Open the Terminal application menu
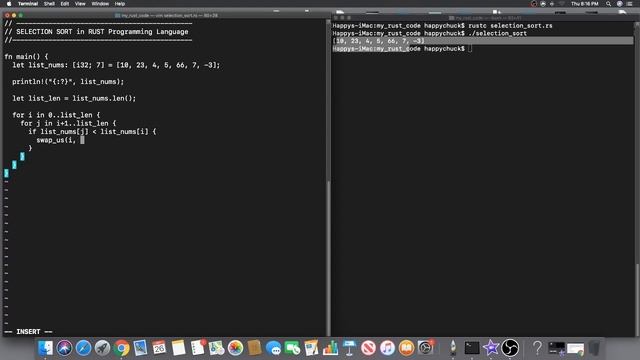640x360 pixels. [28, 4]
